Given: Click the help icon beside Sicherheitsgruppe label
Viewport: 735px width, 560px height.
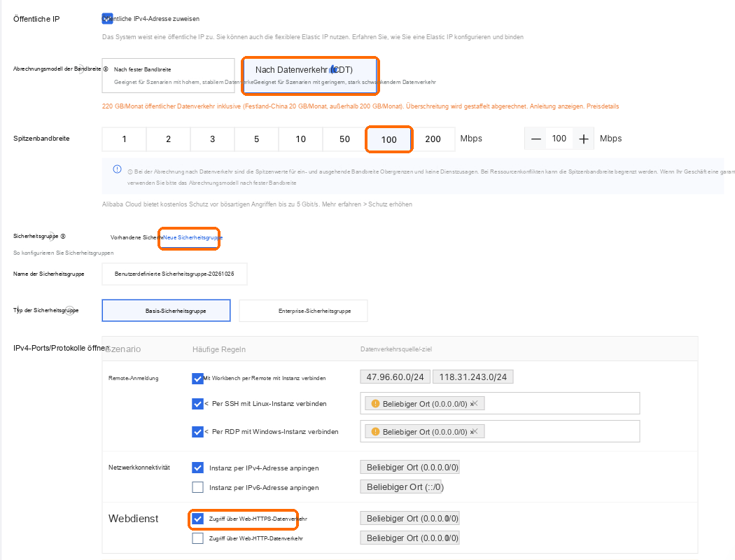Looking at the screenshot, I should point(63,237).
